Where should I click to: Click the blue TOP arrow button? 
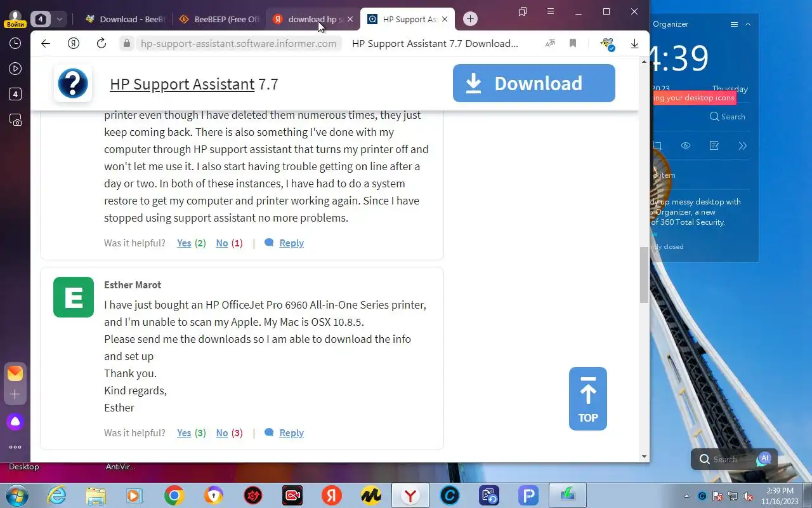pos(588,399)
